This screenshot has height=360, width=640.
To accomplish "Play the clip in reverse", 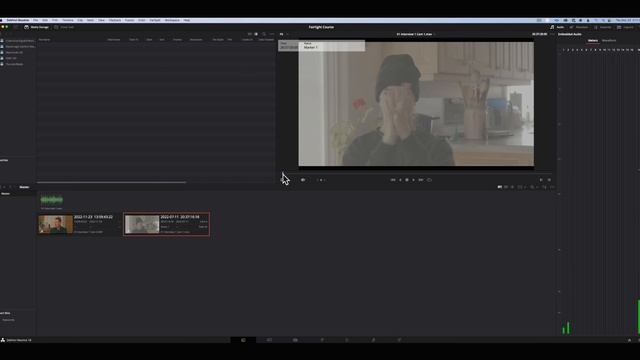I will pyautogui.click(x=400, y=180).
